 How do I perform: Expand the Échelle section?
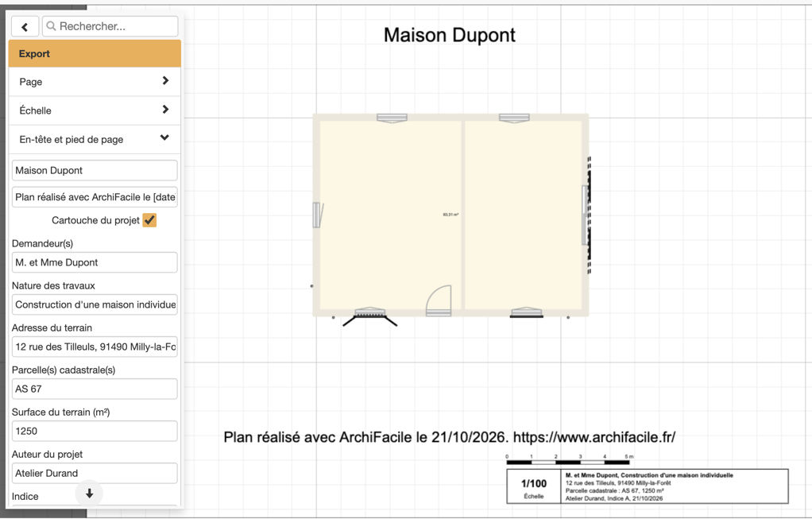[x=95, y=110]
